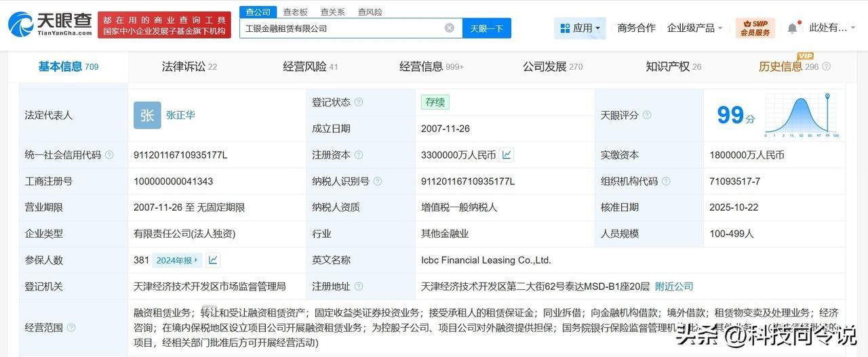
Task: Select credit code 91120116710935177L under 统一社会信用代码
Action: [180, 155]
